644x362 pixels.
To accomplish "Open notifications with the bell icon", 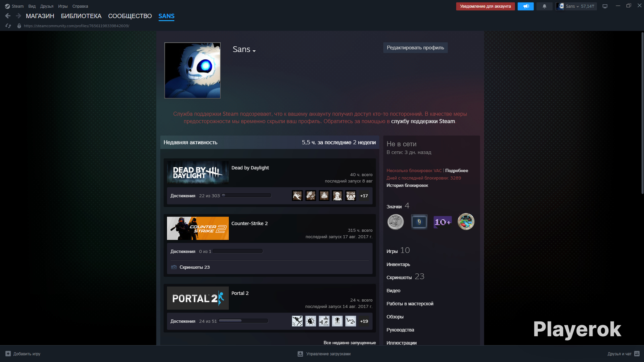I will pyautogui.click(x=544, y=6).
